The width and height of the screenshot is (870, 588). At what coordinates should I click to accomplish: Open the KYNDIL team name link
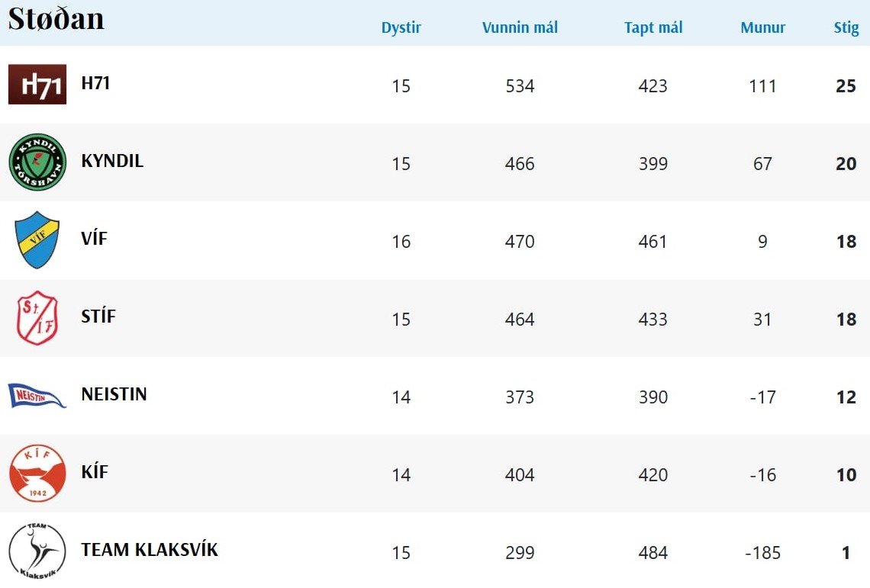tap(112, 161)
